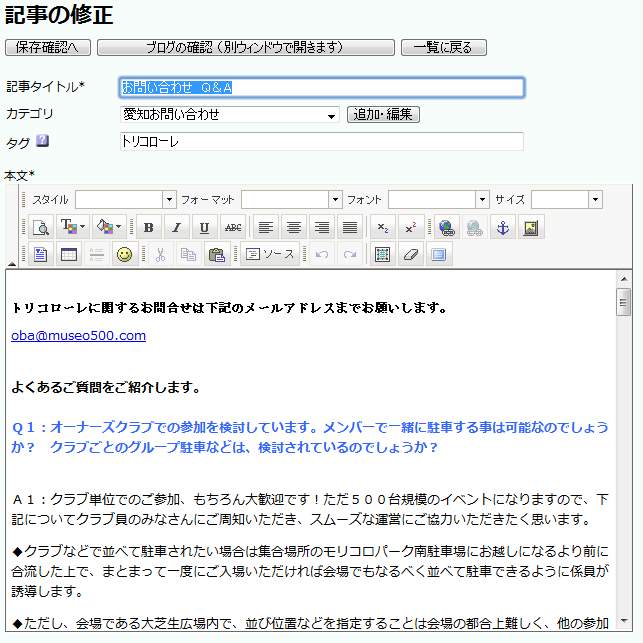Viewport: 643px width, 643px height.
Task: Click the help icon next to タグ
Action: (x=42, y=141)
